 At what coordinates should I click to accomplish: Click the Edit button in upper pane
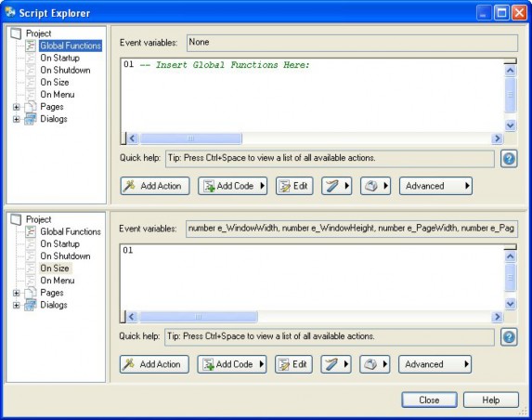click(294, 186)
